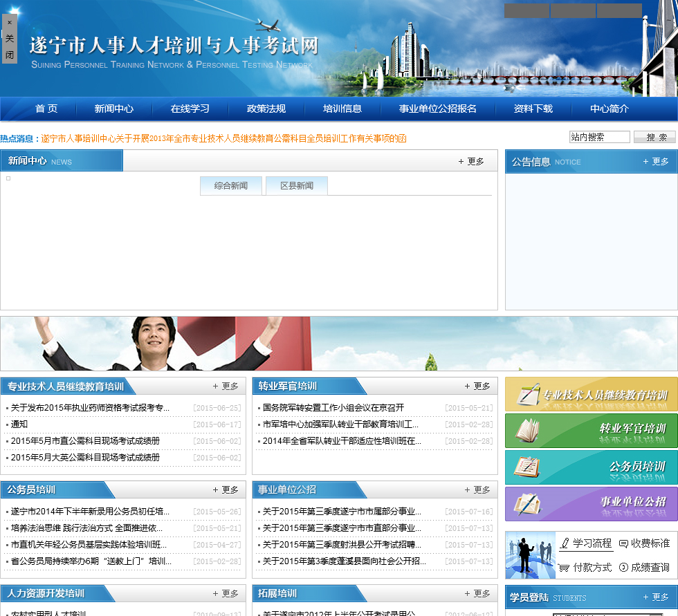Select the 培训信息 navigation item

pyautogui.click(x=342, y=109)
